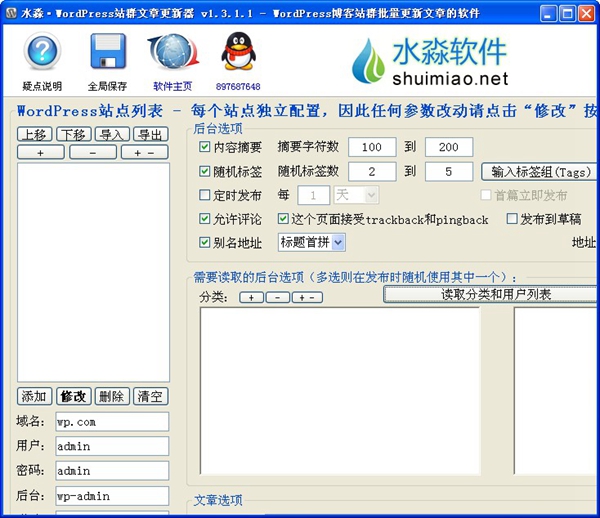Open the 标题首拼 dropdown
600x518 pixels.
(311, 243)
